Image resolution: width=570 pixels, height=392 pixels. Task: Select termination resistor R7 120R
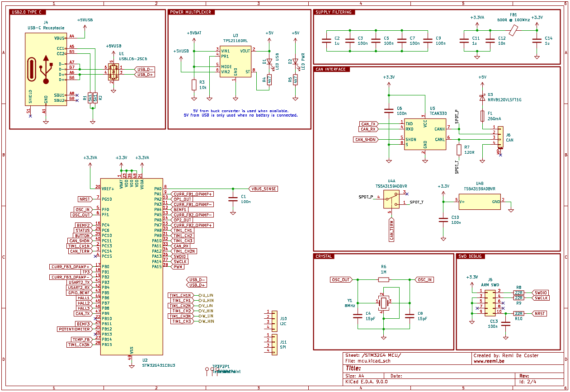[459, 150]
